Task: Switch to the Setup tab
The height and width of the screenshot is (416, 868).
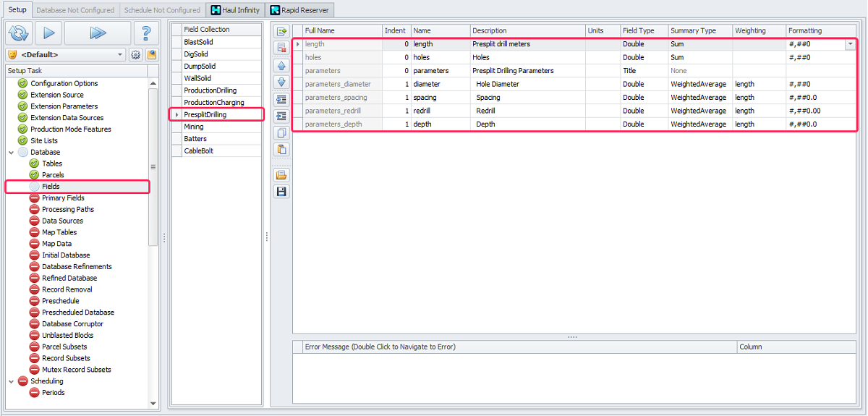Action: pos(17,10)
